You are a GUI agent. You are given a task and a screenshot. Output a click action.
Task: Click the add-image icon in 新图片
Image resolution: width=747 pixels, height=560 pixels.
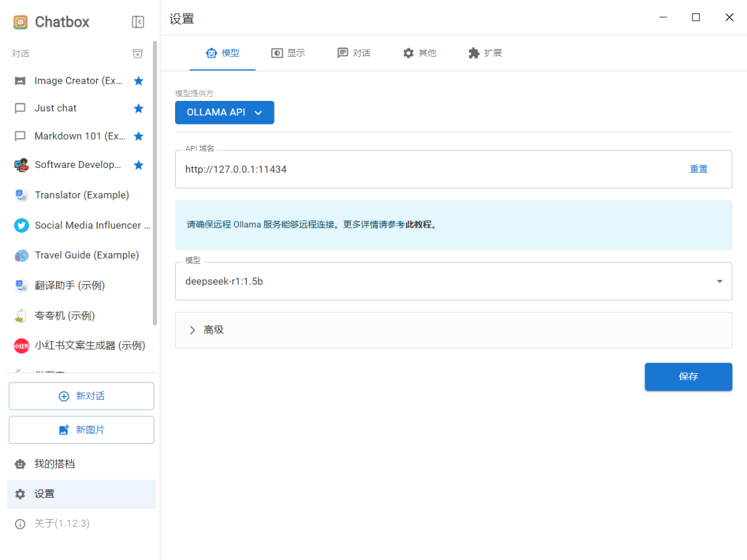click(64, 430)
